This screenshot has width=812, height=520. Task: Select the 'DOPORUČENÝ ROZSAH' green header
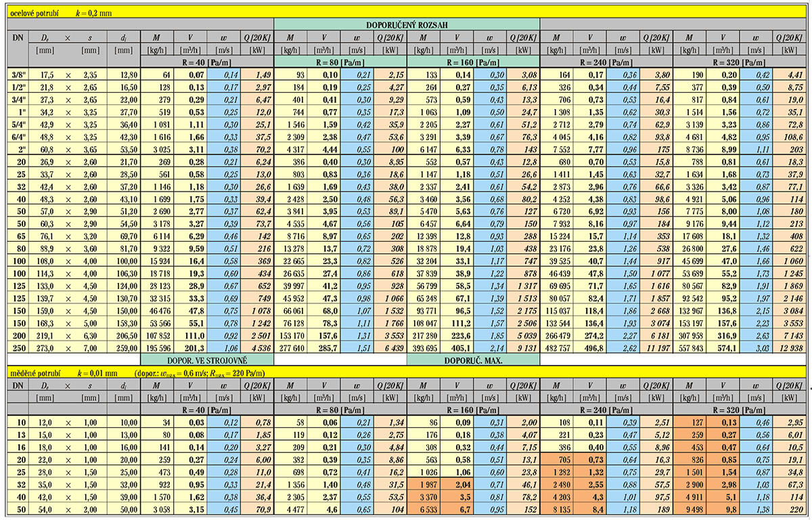407,24
